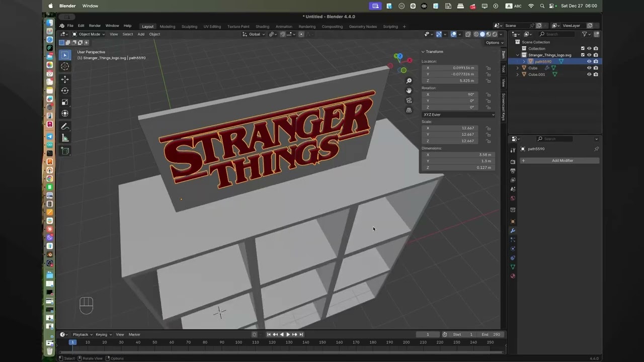Click the Scene name field
The height and width of the screenshot is (362, 644).
[x=518, y=26]
